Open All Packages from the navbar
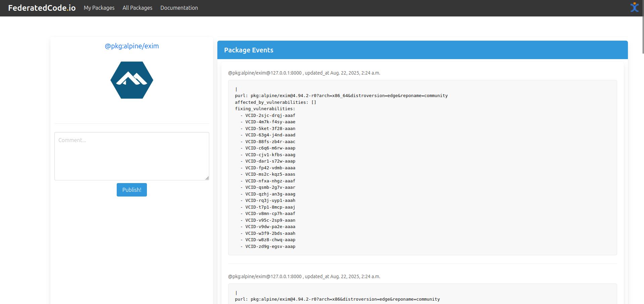This screenshot has width=644, height=304. point(137,8)
